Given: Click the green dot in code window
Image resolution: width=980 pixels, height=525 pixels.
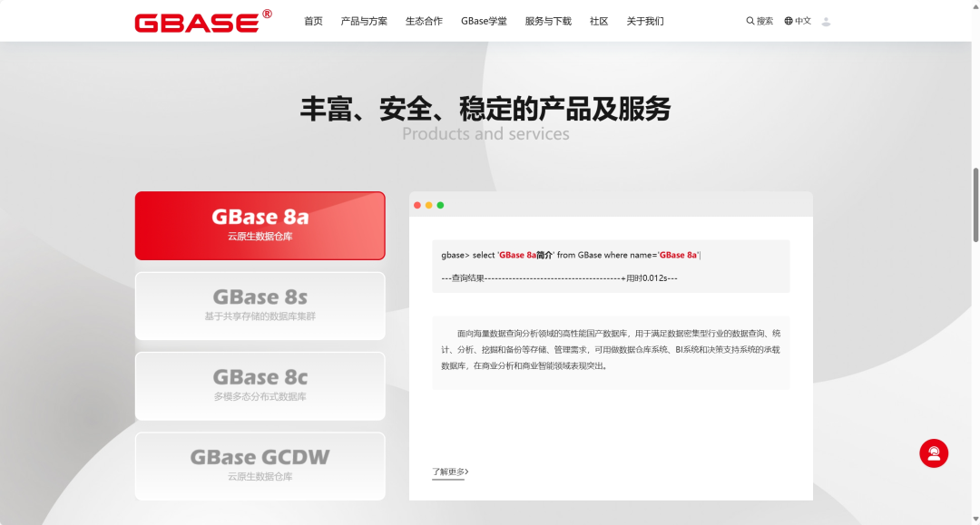Looking at the screenshot, I should pos(441,206).
